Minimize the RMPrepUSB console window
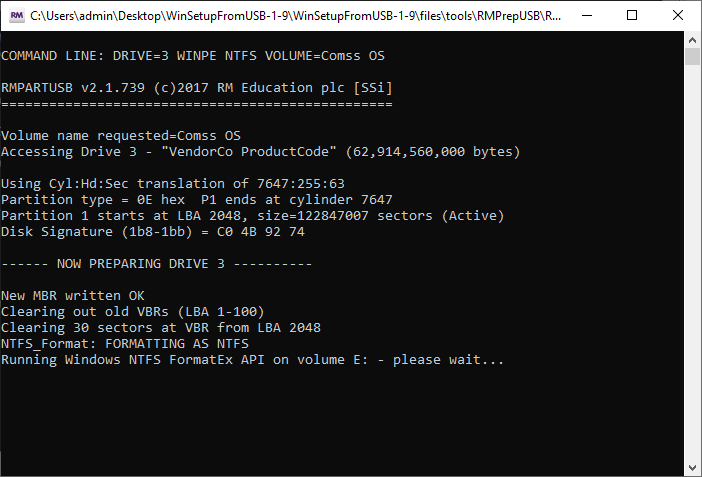The width and height of the screenshot is (702, 477). (586, 16)
